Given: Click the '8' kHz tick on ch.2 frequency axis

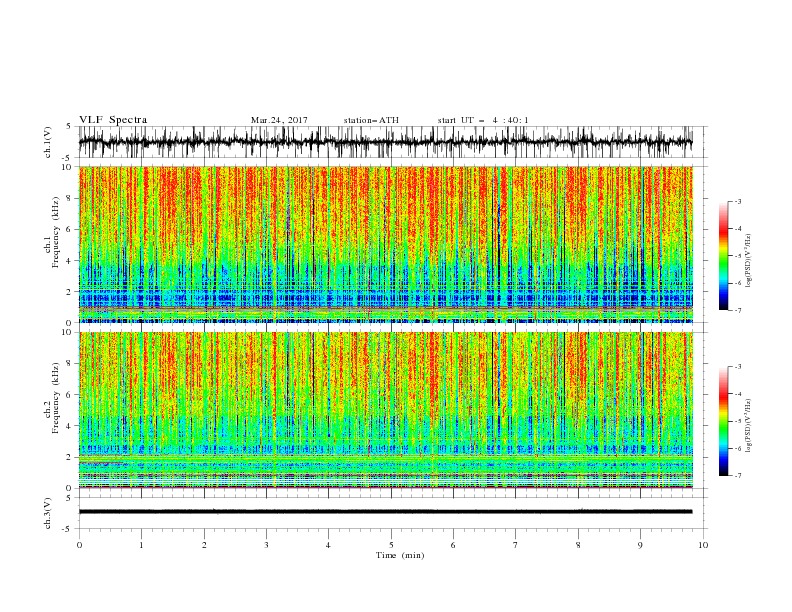Looking at the screenshot, I should click(70, 364).
